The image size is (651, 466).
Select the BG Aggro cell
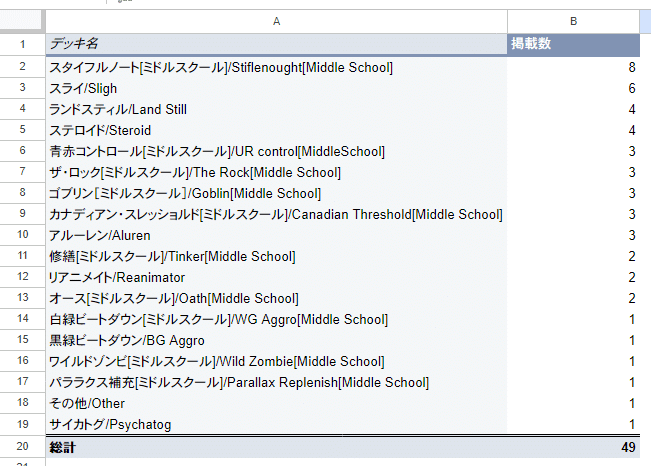pos(277,340)
